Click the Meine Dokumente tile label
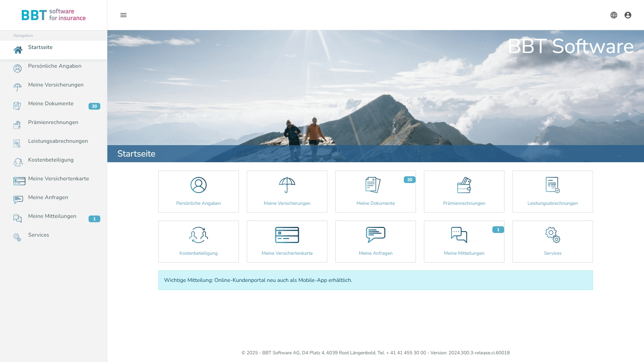 376,203
